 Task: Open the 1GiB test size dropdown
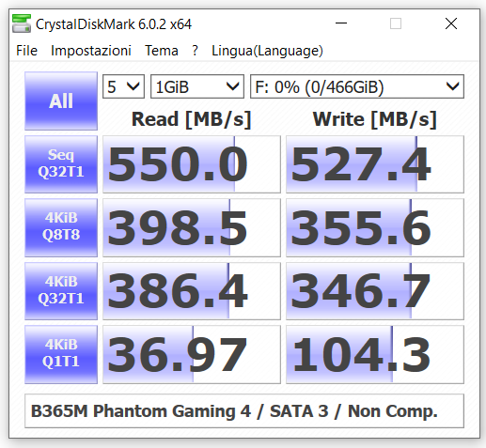coord(197,86)
